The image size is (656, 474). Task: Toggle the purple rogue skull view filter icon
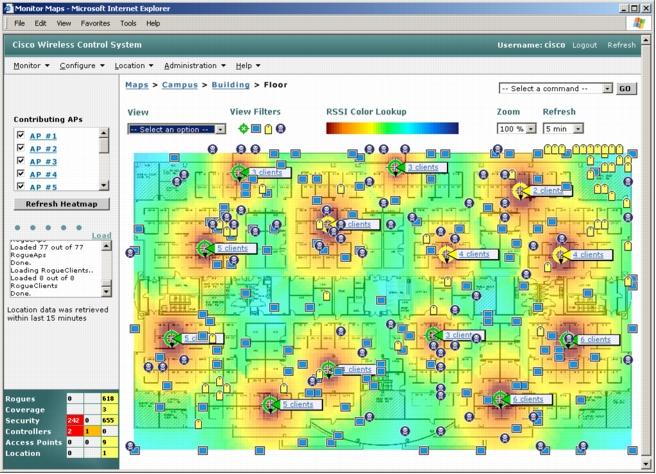click(281, 128)
